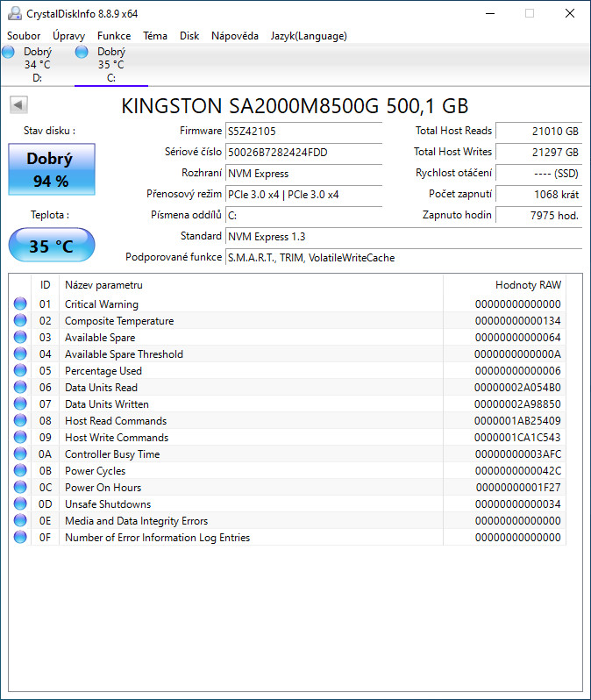This screenshot has width=591, height=700.
Task: Open the Jazyk(Language) menu
Action: click(309, 36)
